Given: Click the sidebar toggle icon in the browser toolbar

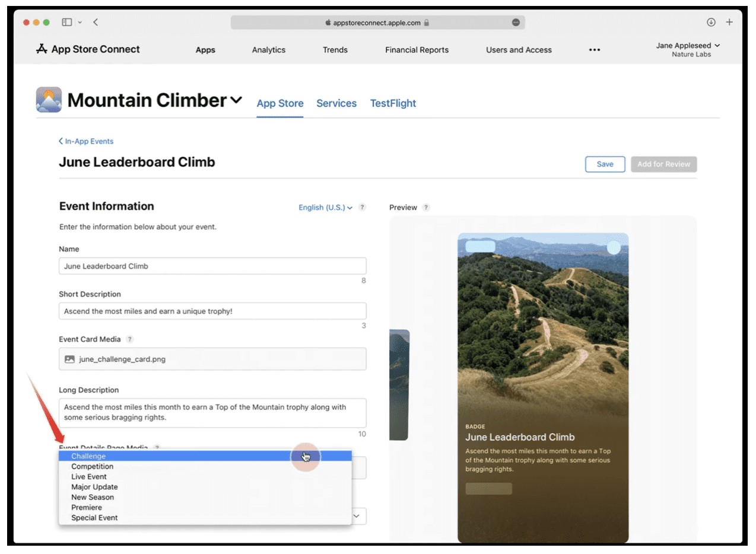Looking at the screenshot, I should (65, 22).
